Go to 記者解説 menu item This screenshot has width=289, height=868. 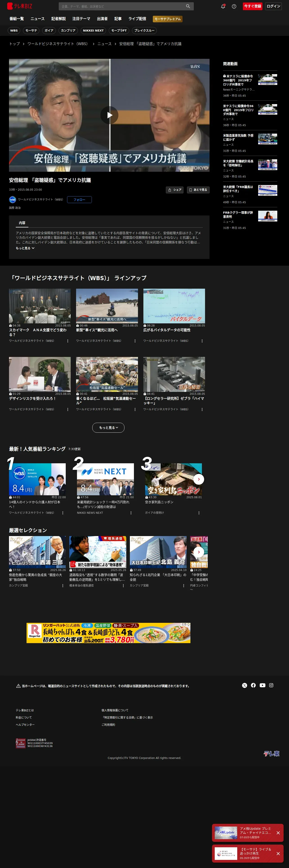[x=59, y=19]
